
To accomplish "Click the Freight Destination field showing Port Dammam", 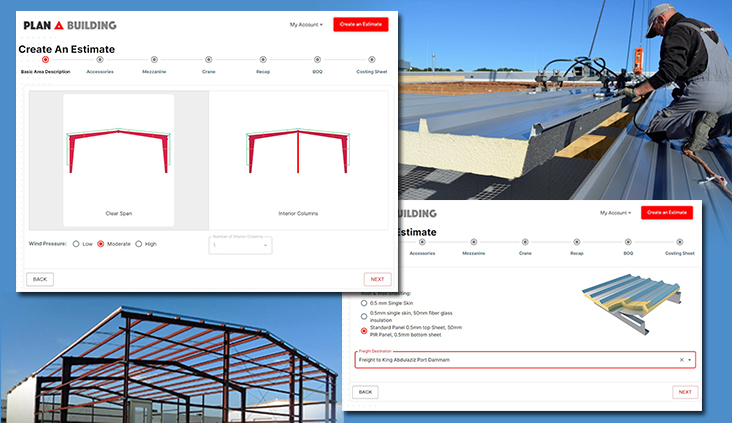I will tap(525, 360).
